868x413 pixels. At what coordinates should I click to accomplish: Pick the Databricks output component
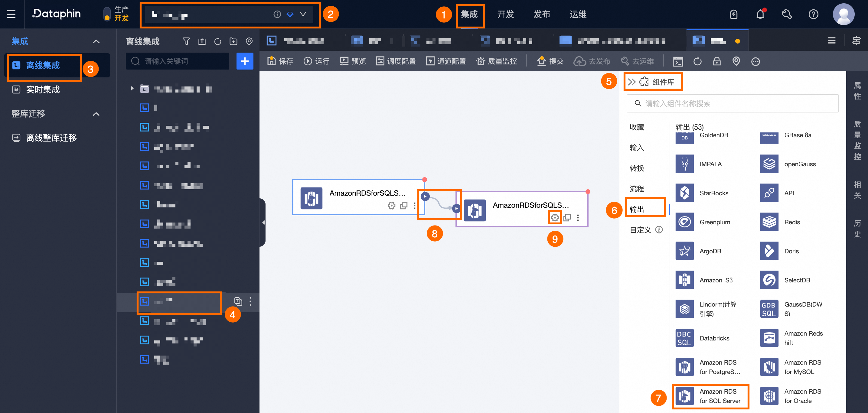click(x=703, y=338)
